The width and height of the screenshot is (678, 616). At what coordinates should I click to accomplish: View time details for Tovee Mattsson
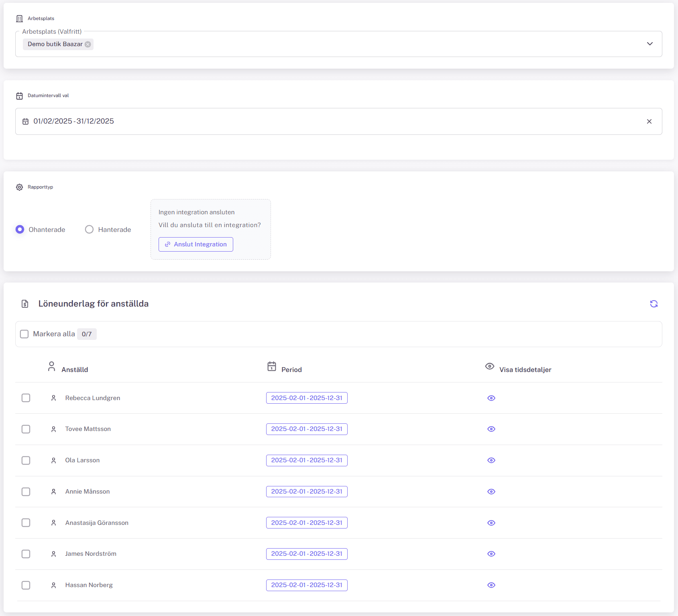coord(491,429)
